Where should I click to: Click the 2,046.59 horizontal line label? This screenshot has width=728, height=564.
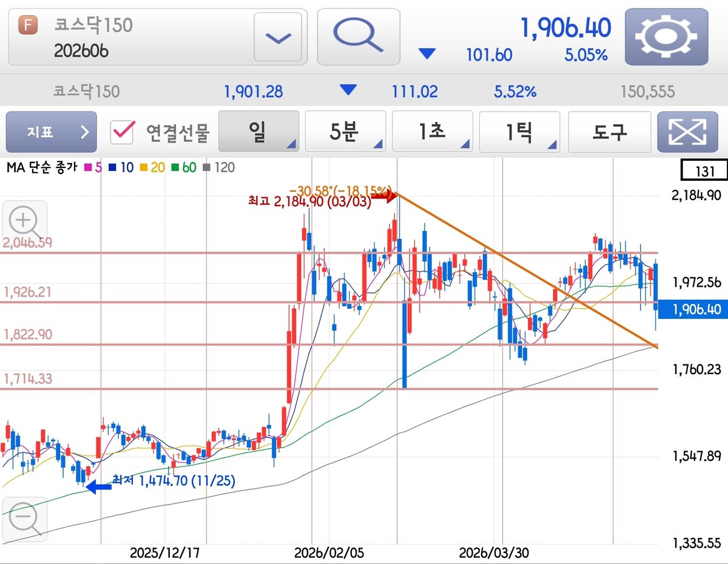point(27,243)
